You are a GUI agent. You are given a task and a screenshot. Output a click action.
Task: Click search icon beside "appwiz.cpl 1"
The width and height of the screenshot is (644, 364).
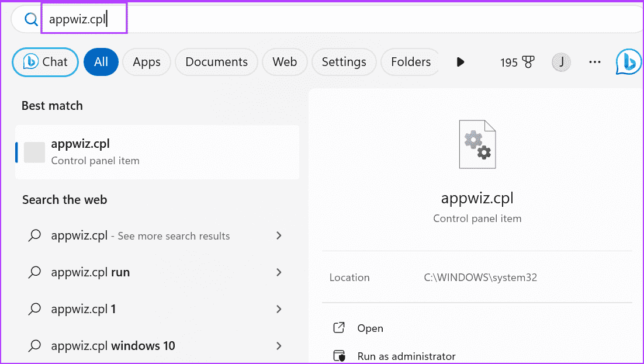[34, 309]
